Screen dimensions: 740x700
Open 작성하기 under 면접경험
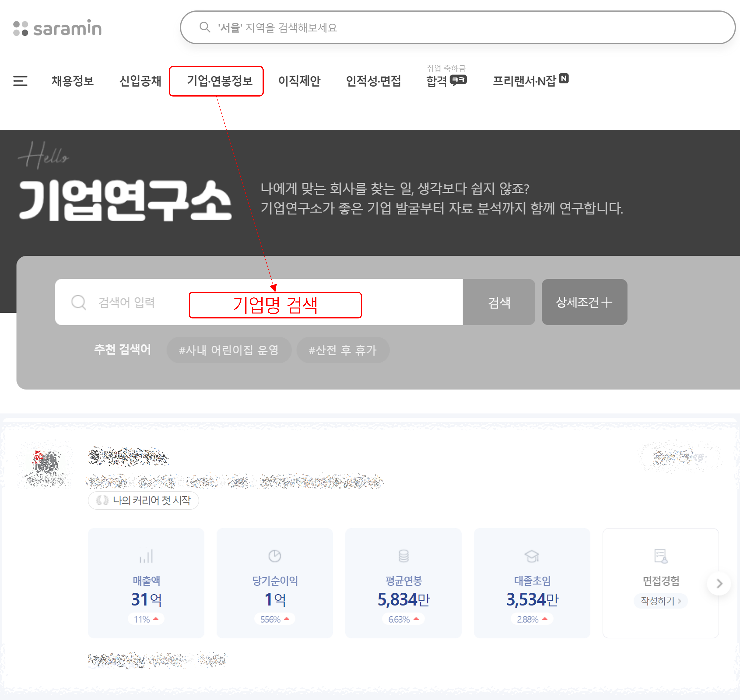coord(660,601)
